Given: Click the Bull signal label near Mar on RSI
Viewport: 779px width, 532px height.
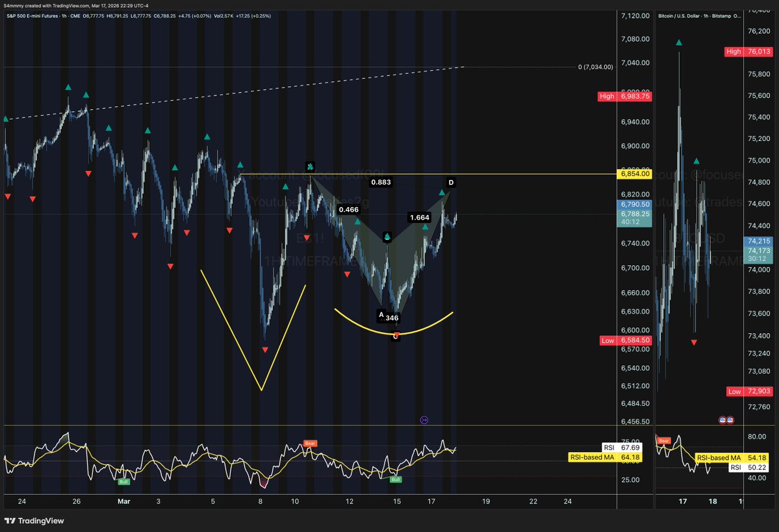Looking at the screenshot, I should [123, 481].
